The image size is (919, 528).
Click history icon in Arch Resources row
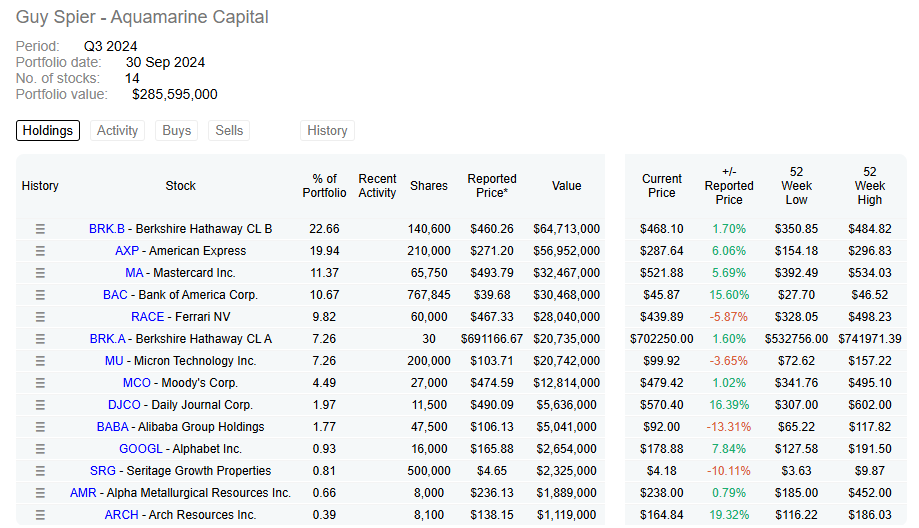point(40,515)
